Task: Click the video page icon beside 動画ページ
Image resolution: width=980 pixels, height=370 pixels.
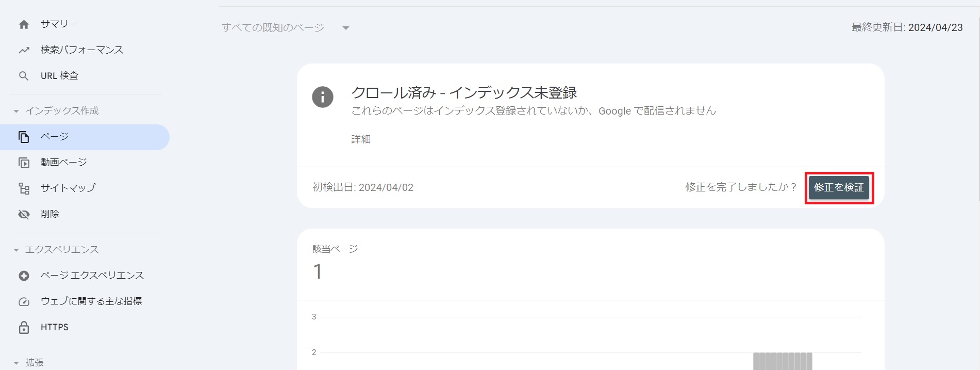Action: pyautogui.click(x=24, y=163)
